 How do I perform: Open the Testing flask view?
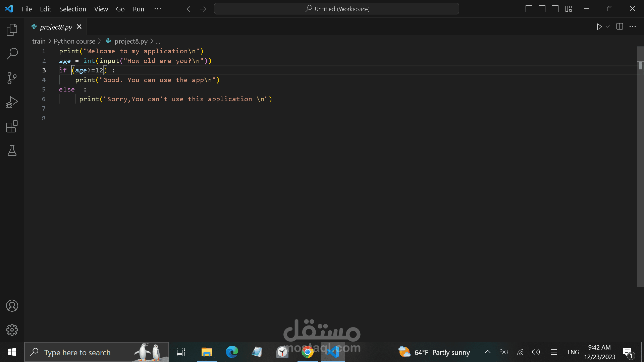pos(12,150)
